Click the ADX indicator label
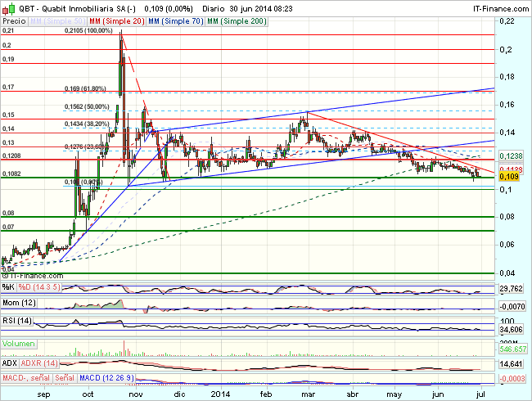Image resolution: width=532 pixels, height=401 pixels. tap(10, 363)
